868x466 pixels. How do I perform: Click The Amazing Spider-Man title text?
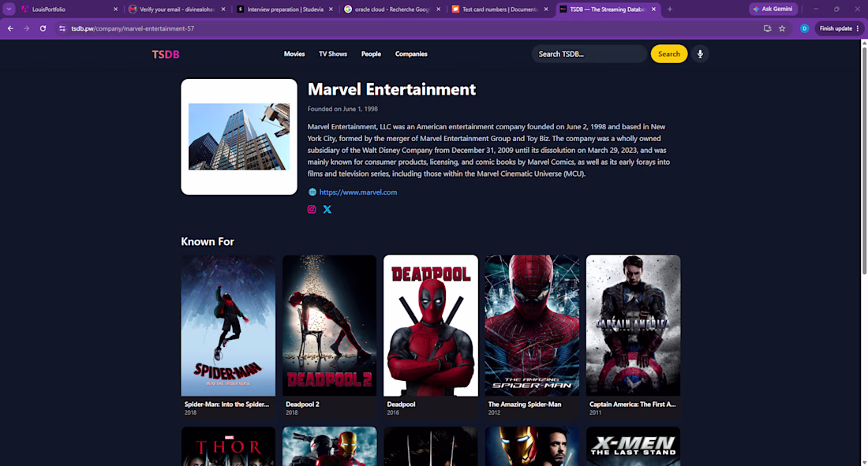[x=525, y=404]
